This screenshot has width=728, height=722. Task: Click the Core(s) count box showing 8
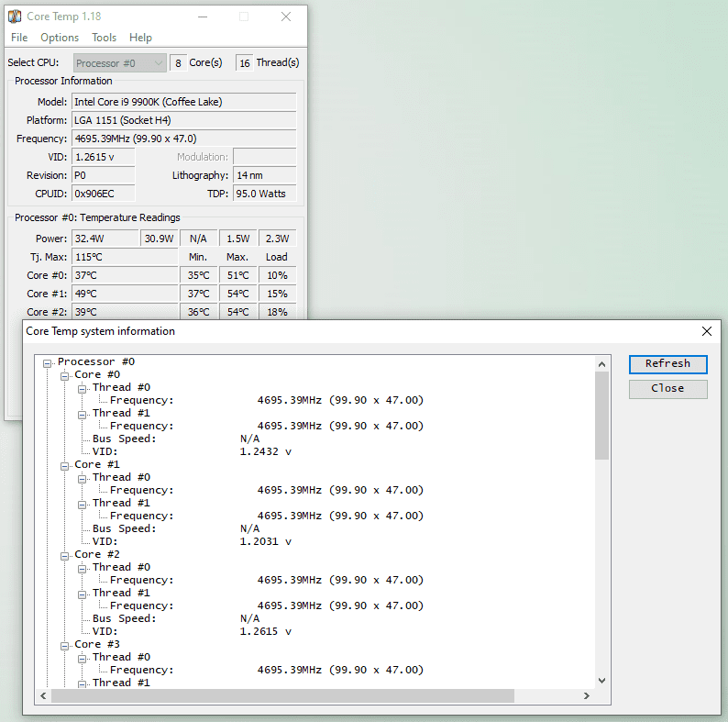coord(178,63)
